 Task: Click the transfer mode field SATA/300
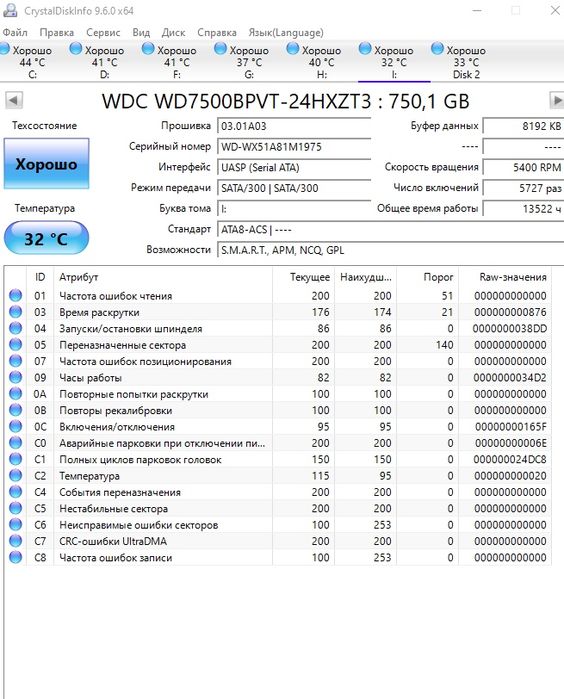click(x=294, y=188)
